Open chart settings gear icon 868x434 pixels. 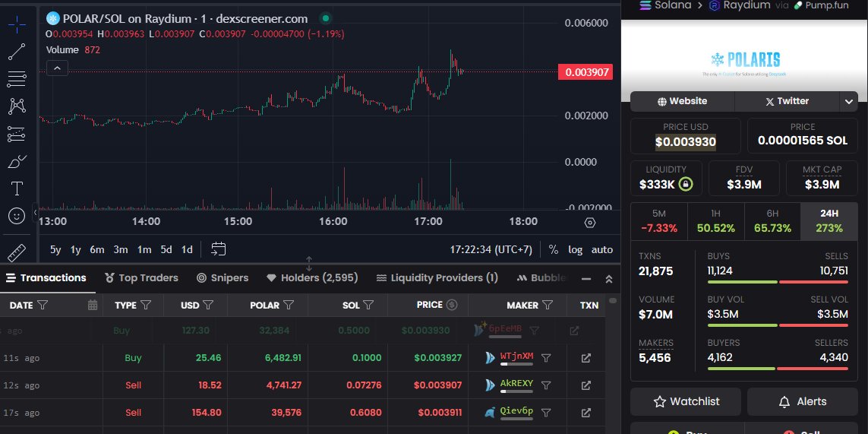coord(590,222)
